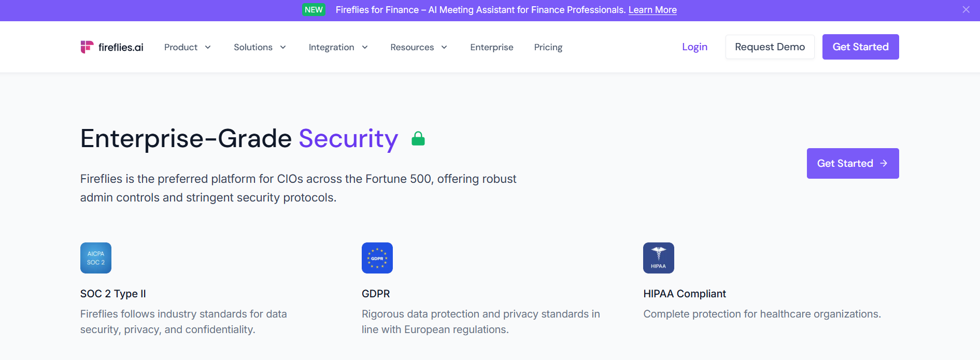This screenshot has height=360, width=980.
Task: Follow the Learn More banner link
Action: coord(652,10)
